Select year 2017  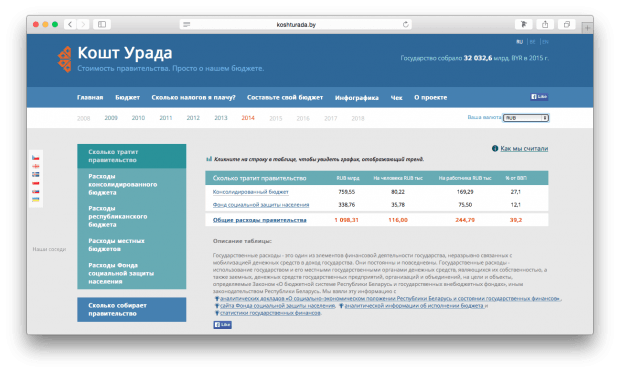click(331, 118)
